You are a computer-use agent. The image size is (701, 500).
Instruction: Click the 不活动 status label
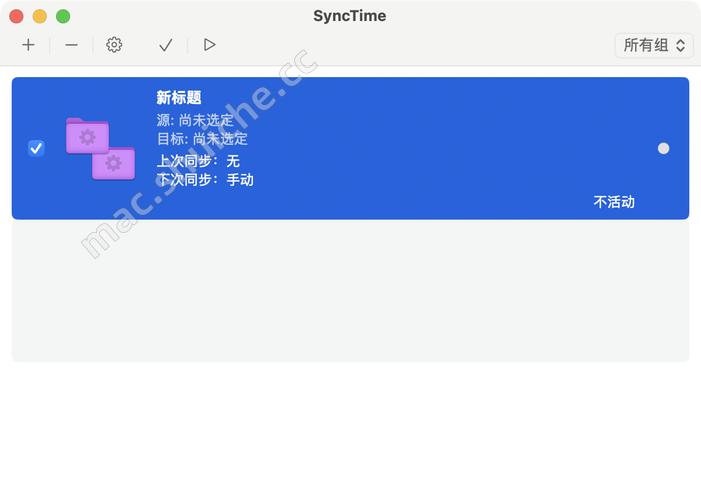[x=614, y=202]
